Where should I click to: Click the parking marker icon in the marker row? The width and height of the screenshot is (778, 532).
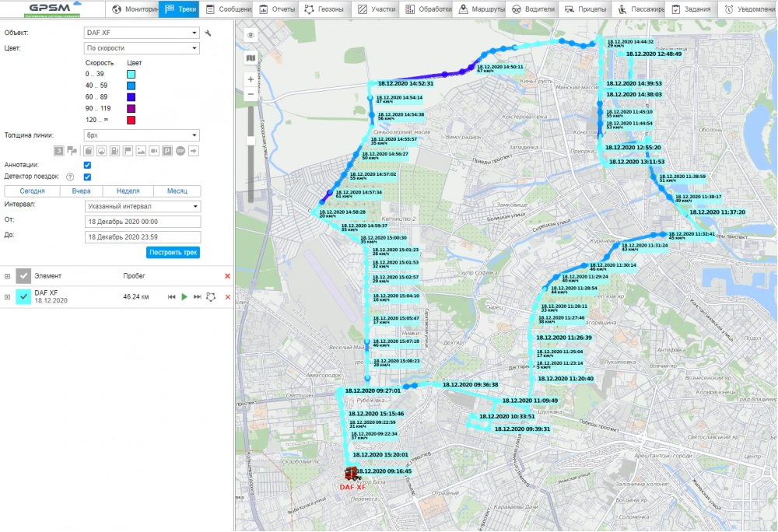(166, 150)
